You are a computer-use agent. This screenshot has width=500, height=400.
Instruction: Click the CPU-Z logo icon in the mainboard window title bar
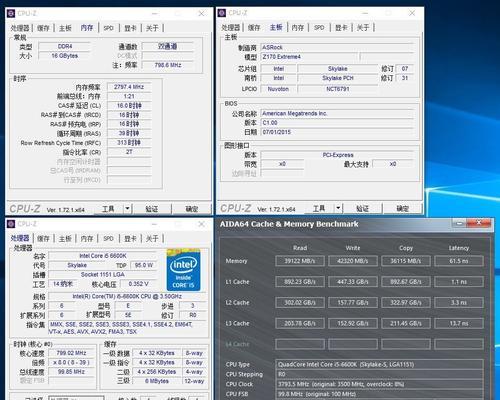click(x=222, y=13)
